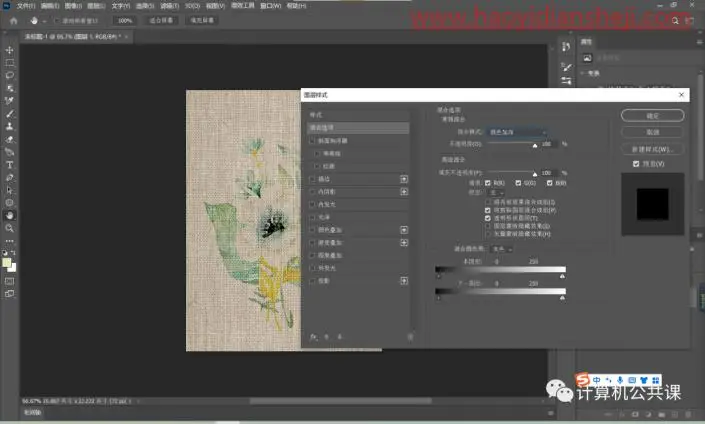Click the OK (确定) button

click(652, 116)
